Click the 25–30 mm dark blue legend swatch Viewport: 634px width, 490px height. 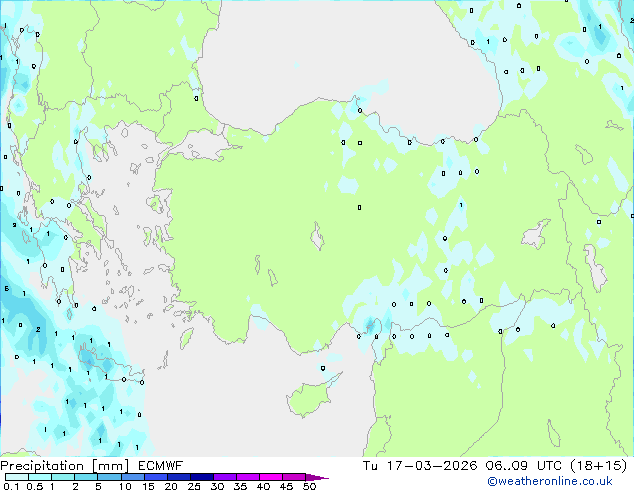(x=202, y=477)
